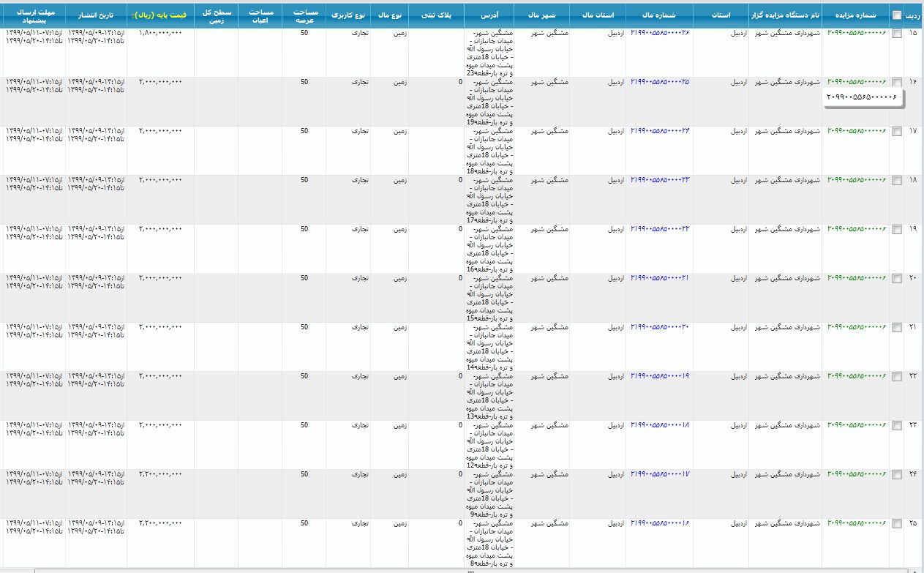Sort by the قیمت پایه (ریال) column header

click(x=160, y=15)
